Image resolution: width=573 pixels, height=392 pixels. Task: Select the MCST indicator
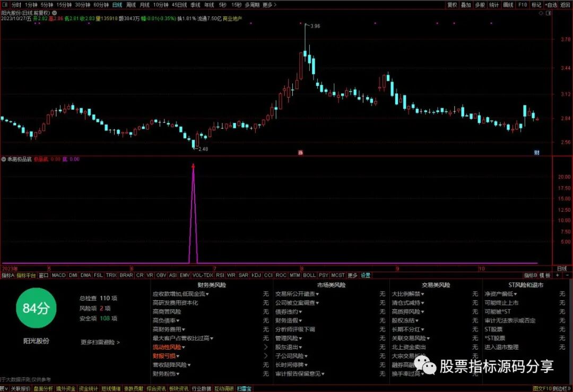point(337,275)
